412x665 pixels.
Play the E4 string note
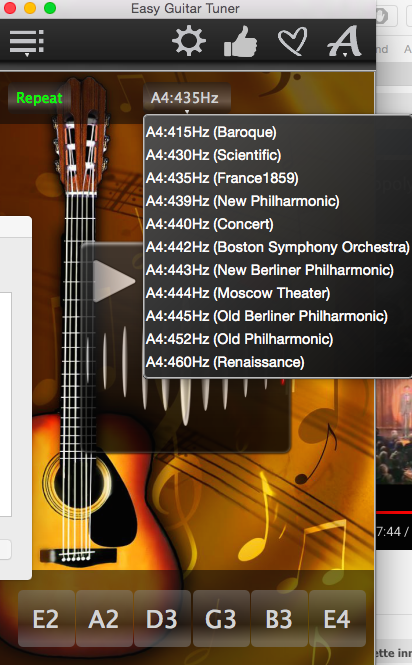(337, 619)
